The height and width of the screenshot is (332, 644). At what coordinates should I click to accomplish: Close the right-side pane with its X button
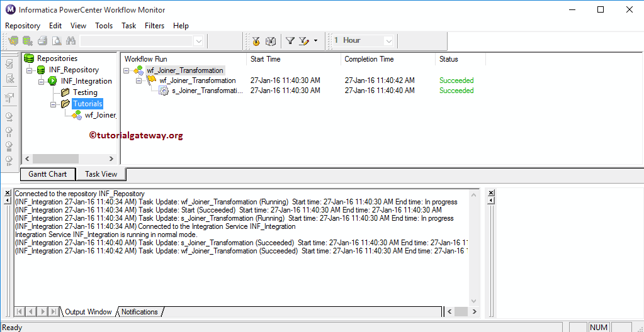491,193
